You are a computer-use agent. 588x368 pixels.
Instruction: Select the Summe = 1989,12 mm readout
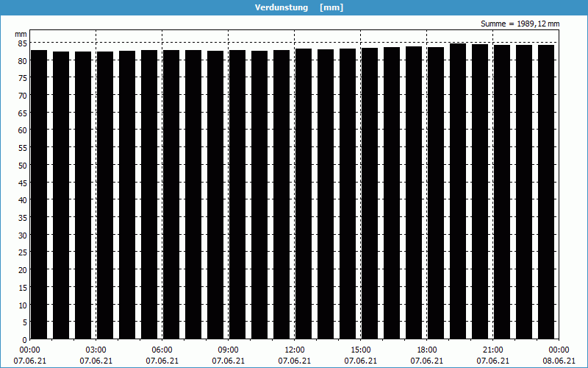coord(520,24)
